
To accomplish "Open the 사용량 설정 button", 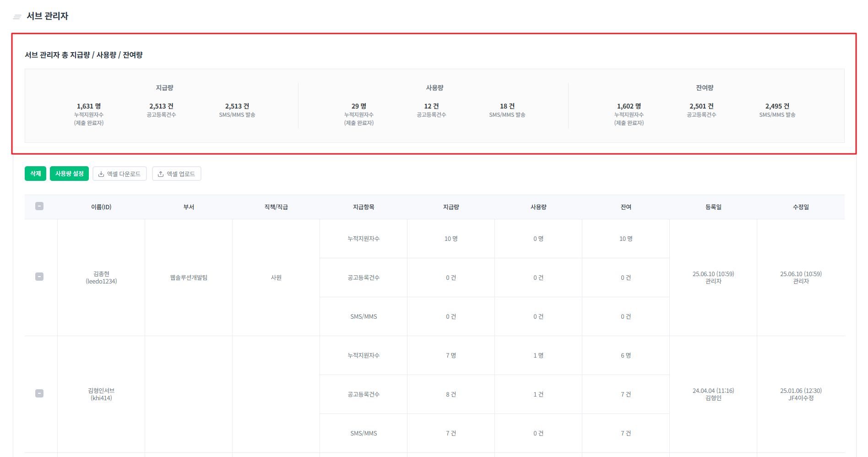I will 69,174.
